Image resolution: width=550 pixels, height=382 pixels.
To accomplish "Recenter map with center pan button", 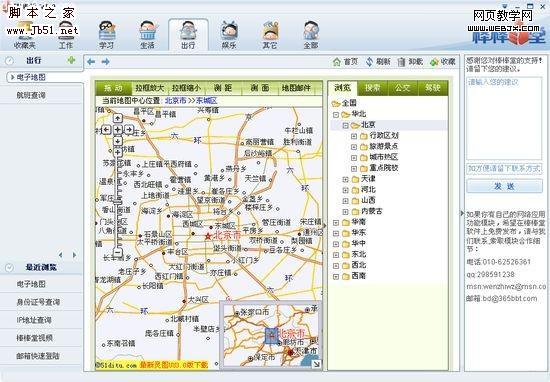I will tap(118, 129).
